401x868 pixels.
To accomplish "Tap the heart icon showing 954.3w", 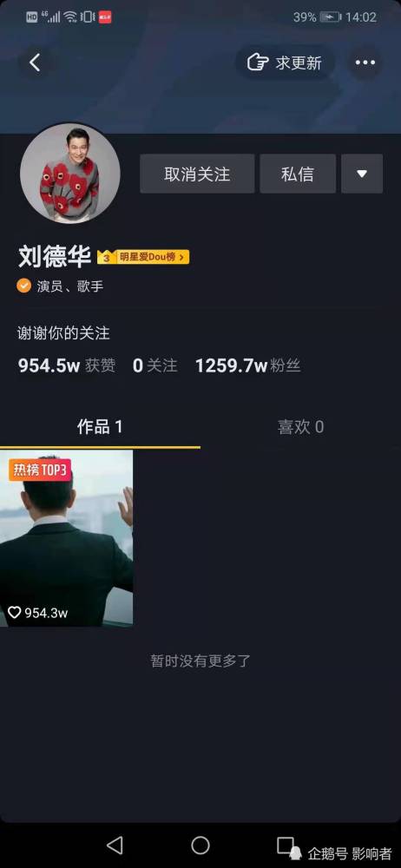I will click(15, 612).
